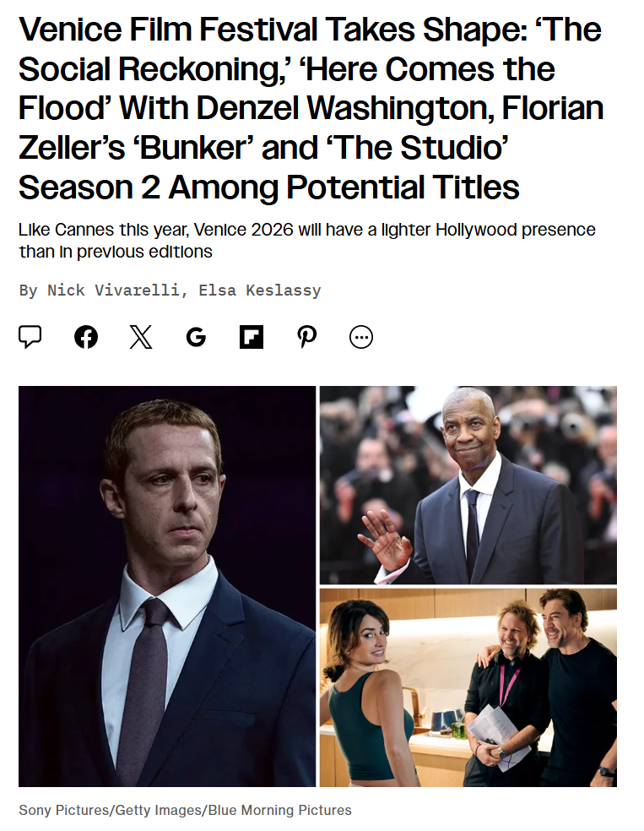Click the Google icon
Screen dimensions: 644x831
196,337
